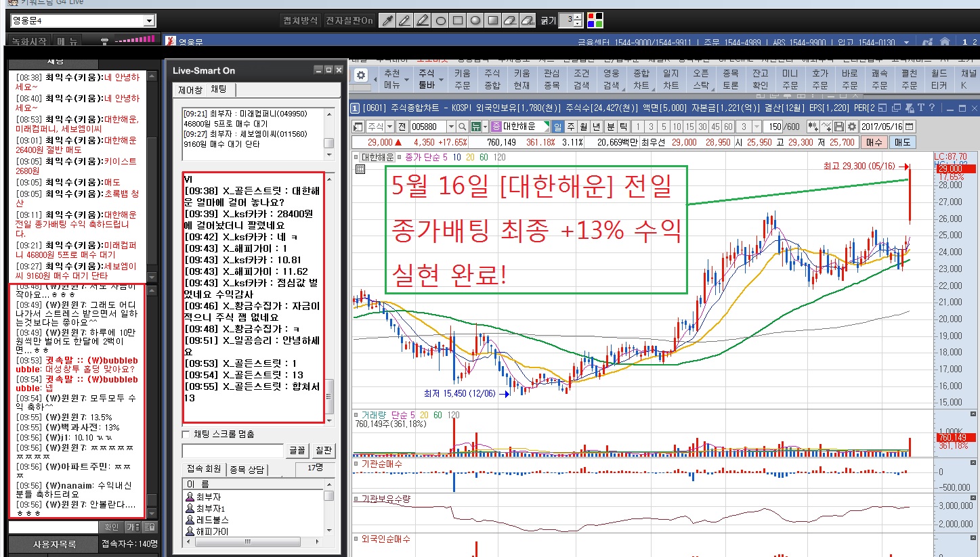Screen dimensions: 980x557
Task: Open 종합차트 comprehensive chart menu
Action: 641,79
